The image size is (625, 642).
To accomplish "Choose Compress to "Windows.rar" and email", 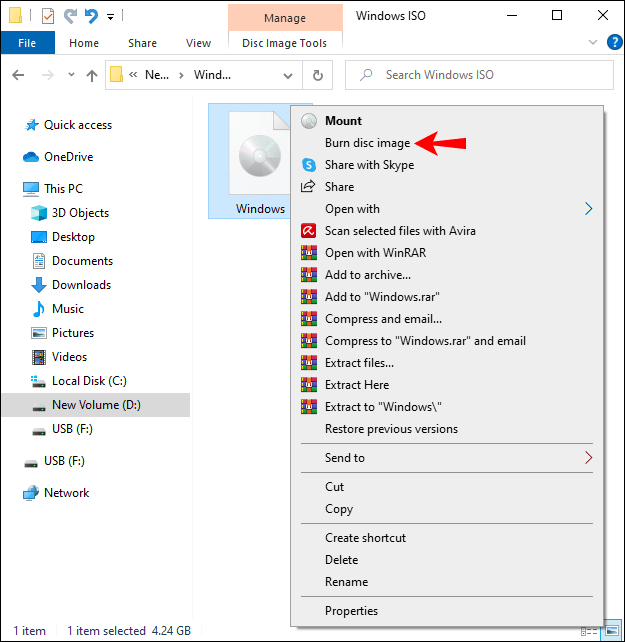I will (447, 341).
